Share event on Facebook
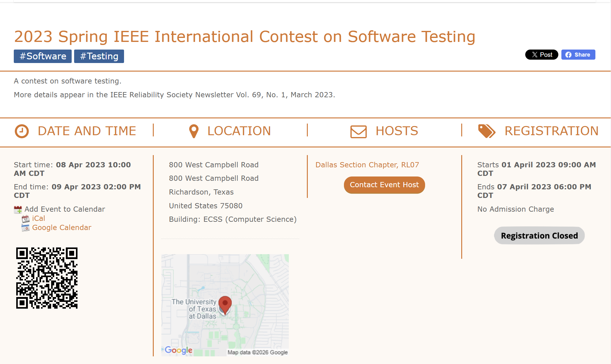Viewport: 611px width, 364px height. click(x=578, y=55)
